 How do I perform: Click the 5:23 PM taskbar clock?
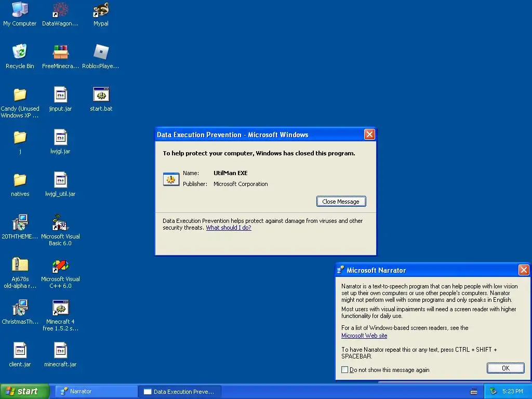point(512,392)
